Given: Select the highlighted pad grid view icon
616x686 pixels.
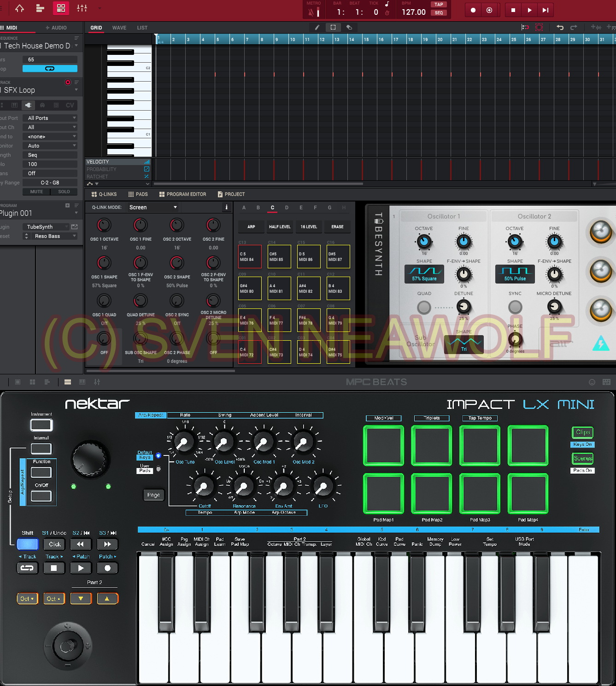Looking at the screenshot, I should pos(61,8).
